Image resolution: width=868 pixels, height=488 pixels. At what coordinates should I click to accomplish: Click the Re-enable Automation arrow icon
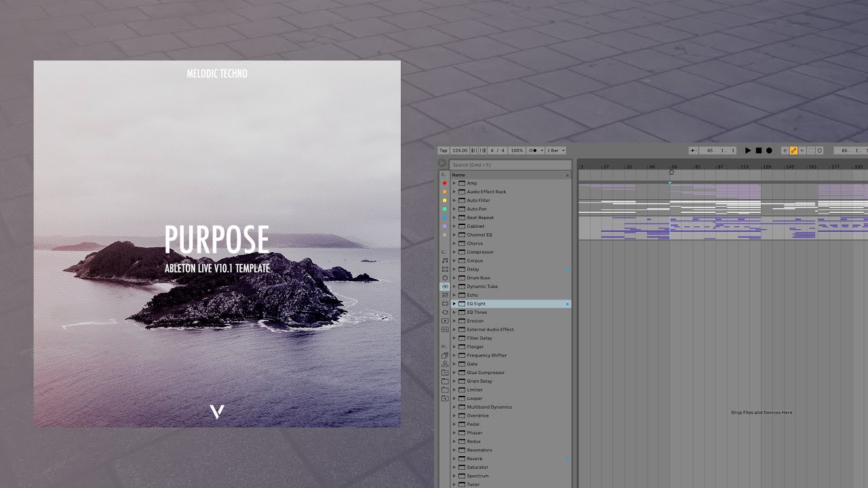pos(802,150)
